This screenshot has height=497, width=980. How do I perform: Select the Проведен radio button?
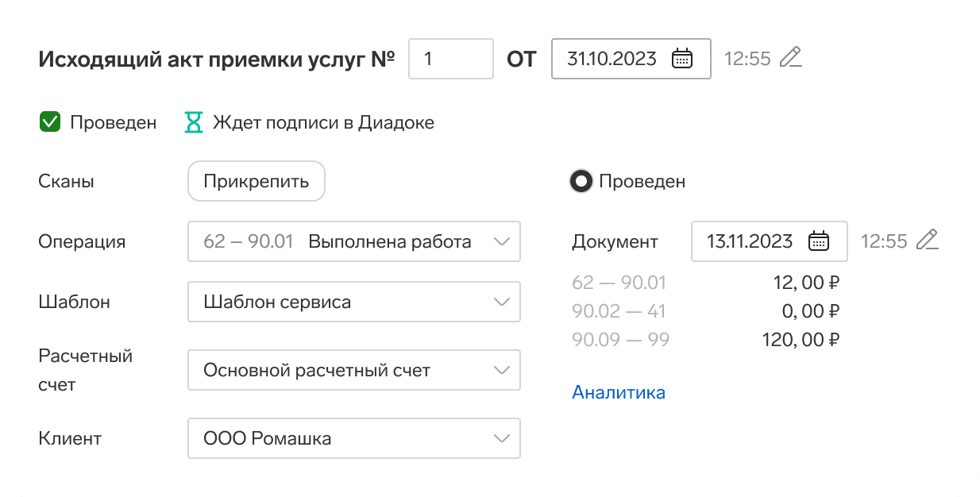click(581, 182)
